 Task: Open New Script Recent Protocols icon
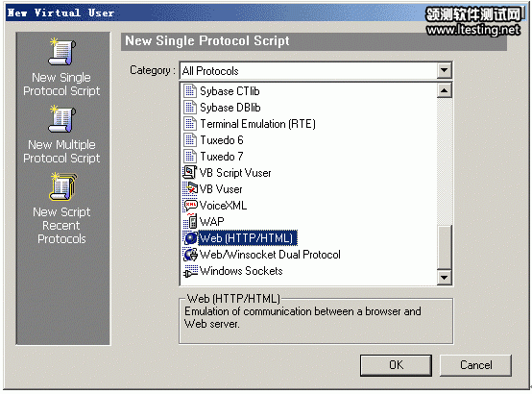pyautogui.click(x=63, y=186)
